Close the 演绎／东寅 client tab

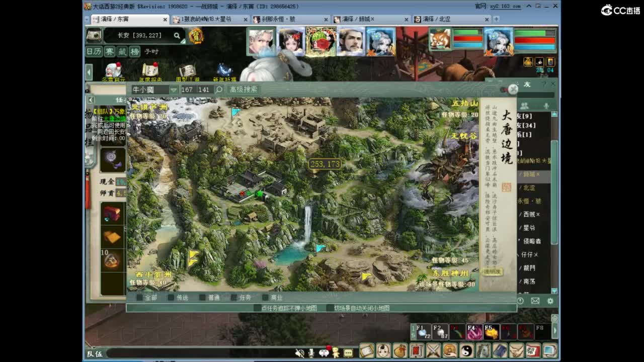(x=165, y=20)
